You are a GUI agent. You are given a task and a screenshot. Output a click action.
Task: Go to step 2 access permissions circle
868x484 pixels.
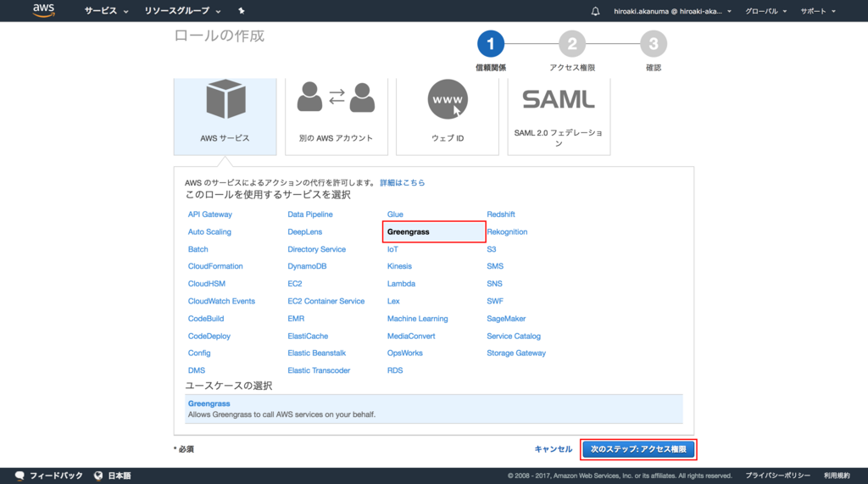(x=572, y=44)
